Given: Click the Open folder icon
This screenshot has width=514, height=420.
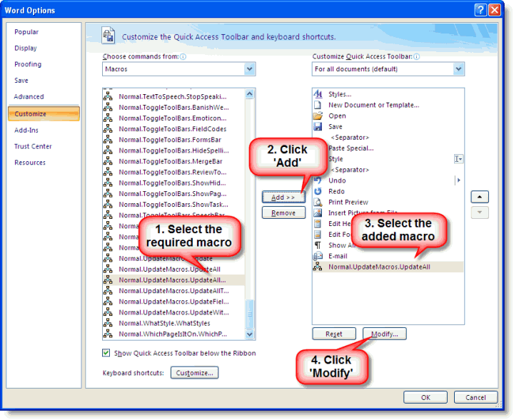Looking at the screenshot, I should click(x=318, y=116).
